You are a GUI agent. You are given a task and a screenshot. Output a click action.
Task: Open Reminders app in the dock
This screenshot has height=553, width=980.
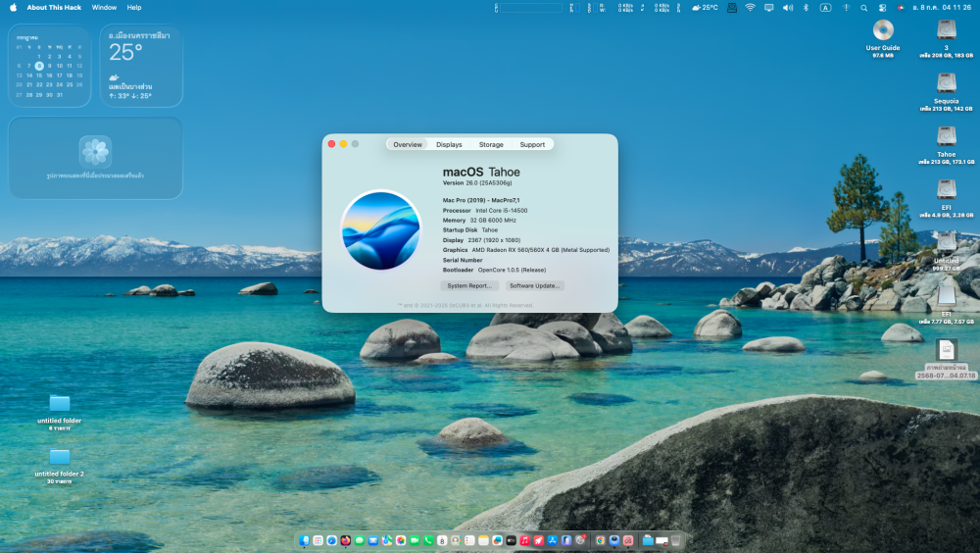pyautogui.click(x=469, y=540)
